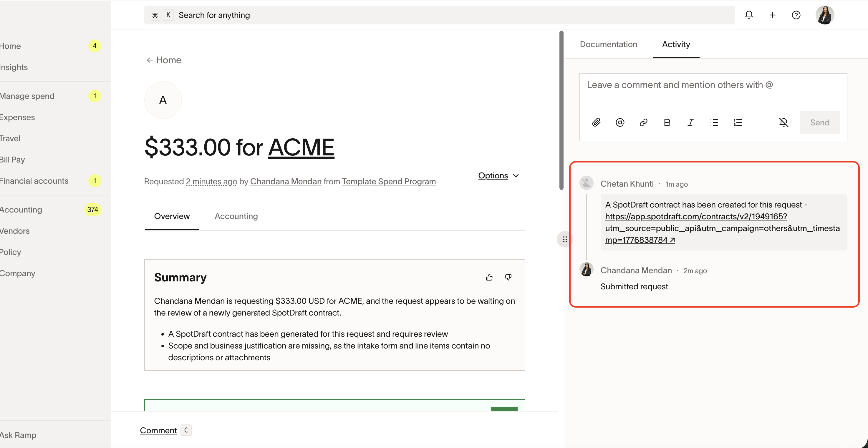Give the Summary a thumbs down
The height and width of the screenshot is (448, 868).
click(508, 277)
